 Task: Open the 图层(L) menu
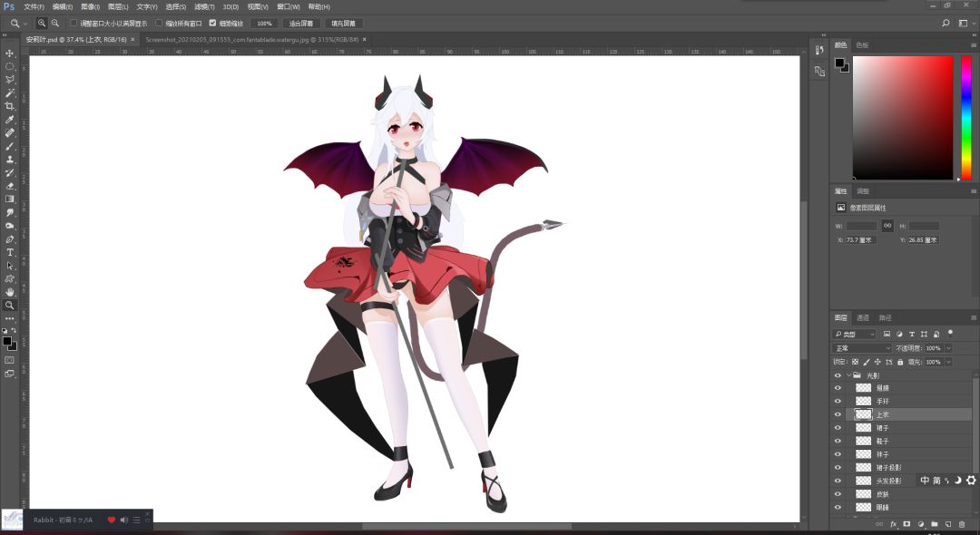pyautogui.click(x=118, y=7)
